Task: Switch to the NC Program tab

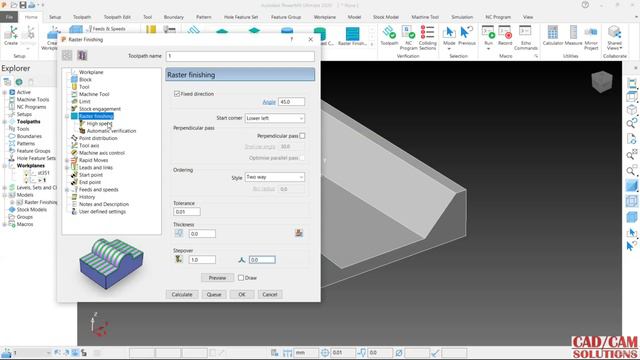Action: click(x=498, y=17)
